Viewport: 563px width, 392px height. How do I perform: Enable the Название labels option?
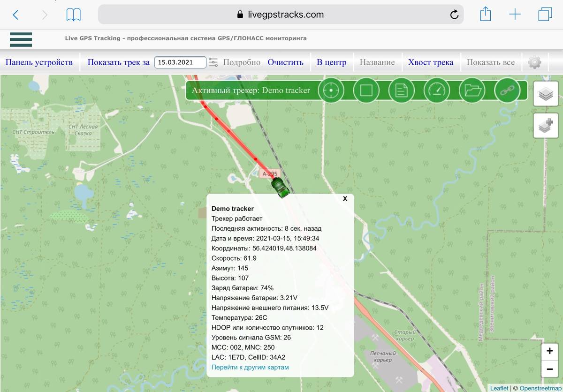pyautogui.click(x=377, y=61)
